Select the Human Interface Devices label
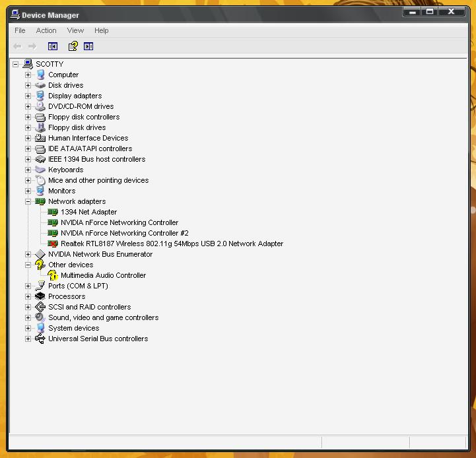Screen dimensions: 476x458 (x=88, y=138)
